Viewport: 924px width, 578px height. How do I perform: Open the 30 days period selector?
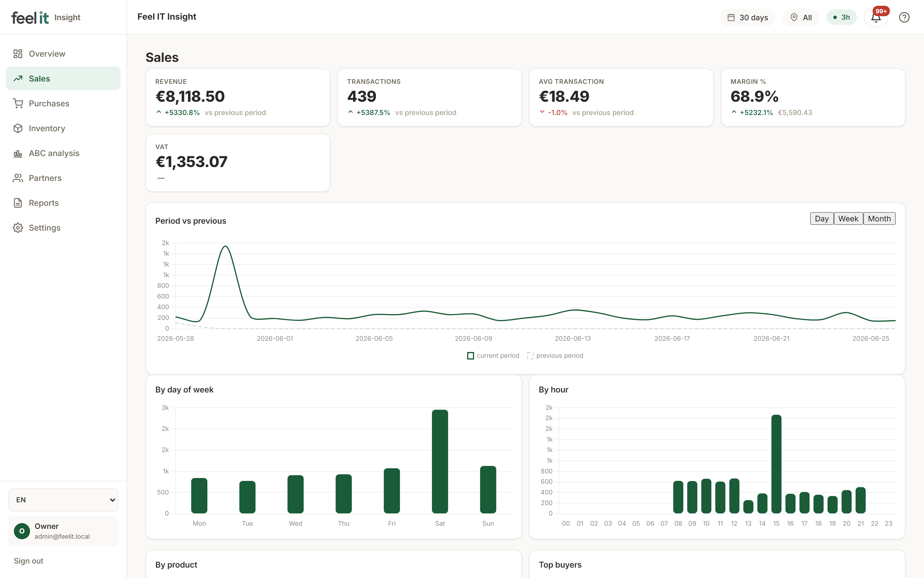point(747,17)
